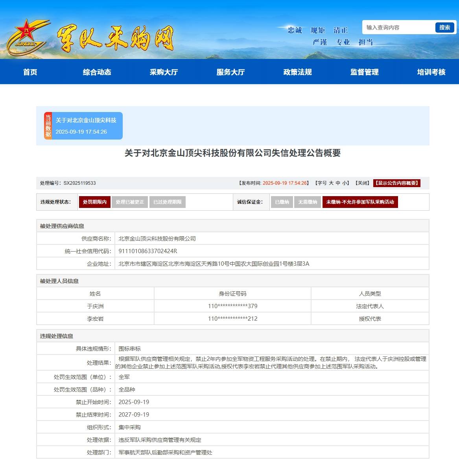Viewport: 459px width, 476px height.
Task: Open 服务大厅 in navigation bar
Action: point(231,72)
